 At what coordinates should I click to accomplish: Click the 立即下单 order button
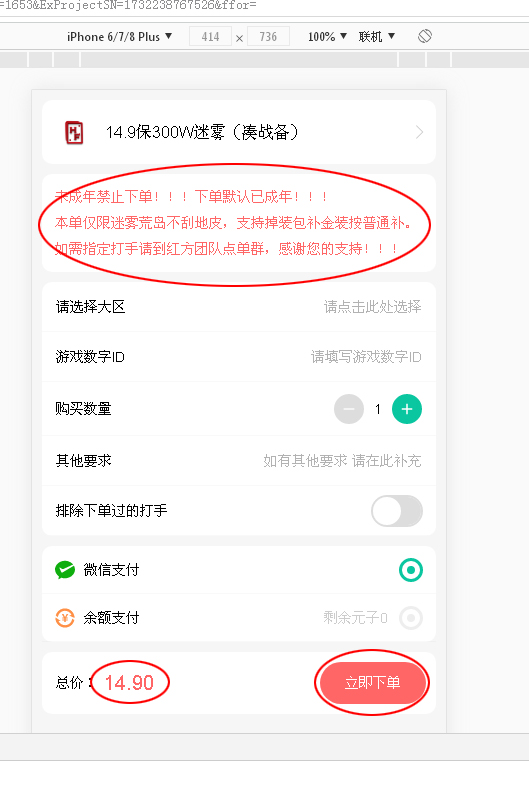click(x=372, y=683)
